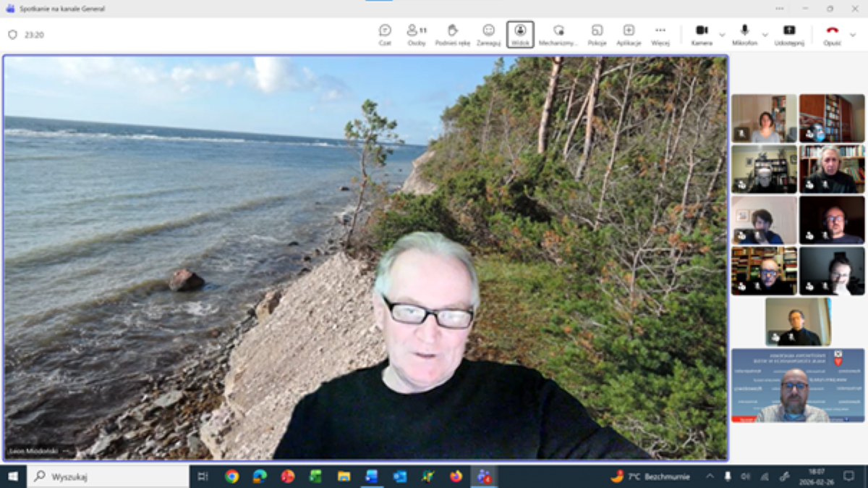Open Mechanizmy meeting tools

[x=558, y=34]
